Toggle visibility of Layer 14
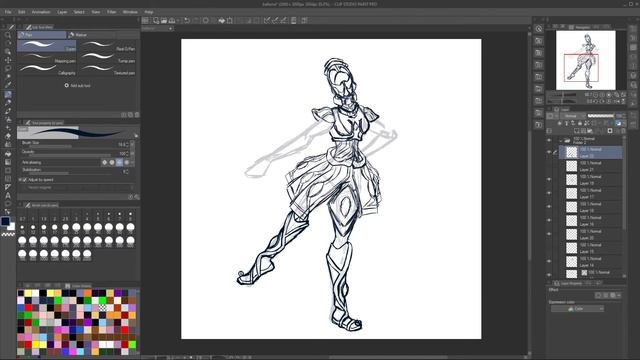The height and width of the screenshot is (360, 640). pyautogui.click(x=549, y=261)
